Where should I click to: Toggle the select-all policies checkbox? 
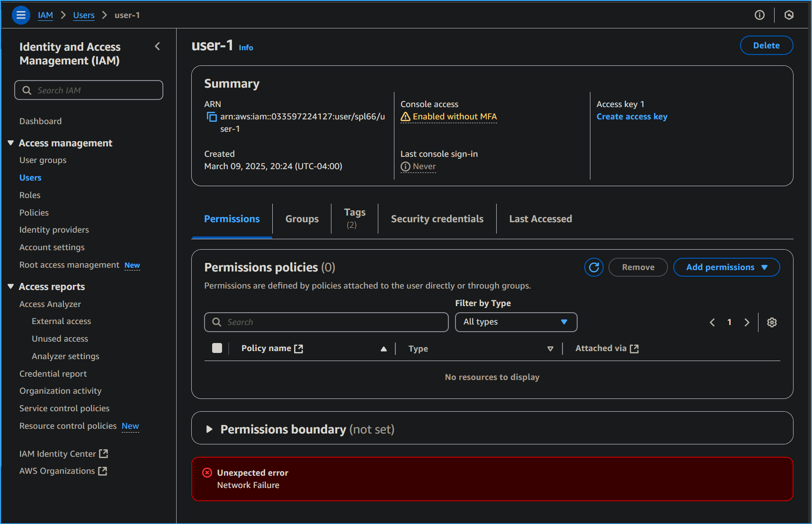tap(217, 348)
